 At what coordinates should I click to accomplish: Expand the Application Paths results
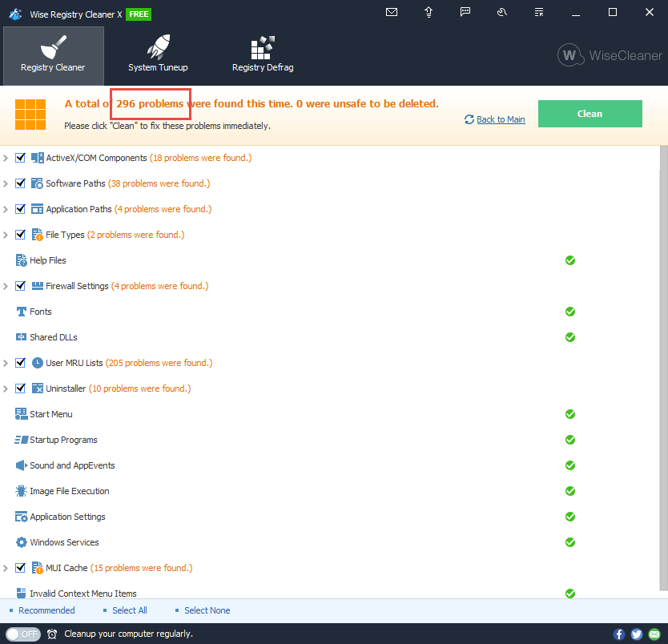tap(6, 209)
